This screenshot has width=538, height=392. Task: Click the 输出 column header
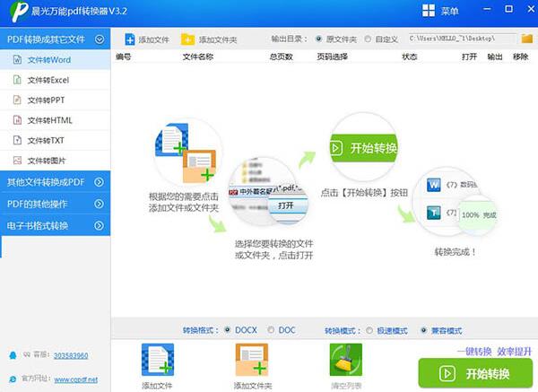coord(495,57)
